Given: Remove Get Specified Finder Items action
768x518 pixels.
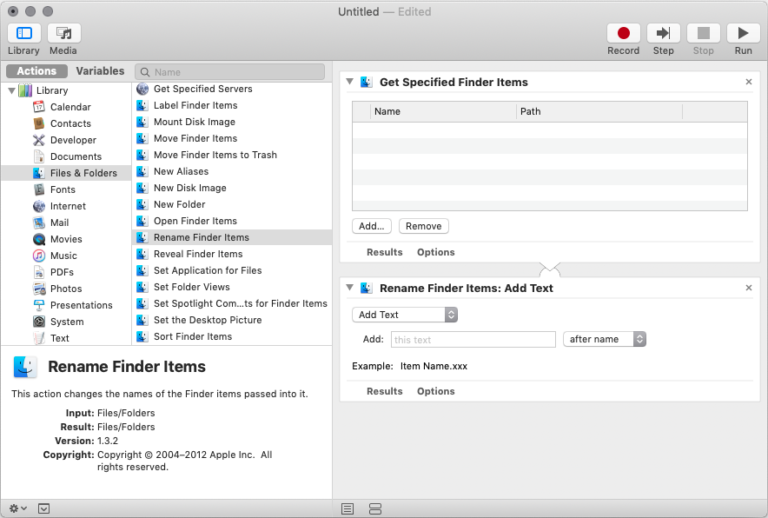Looking at the screenshot, I should (748, 82).
